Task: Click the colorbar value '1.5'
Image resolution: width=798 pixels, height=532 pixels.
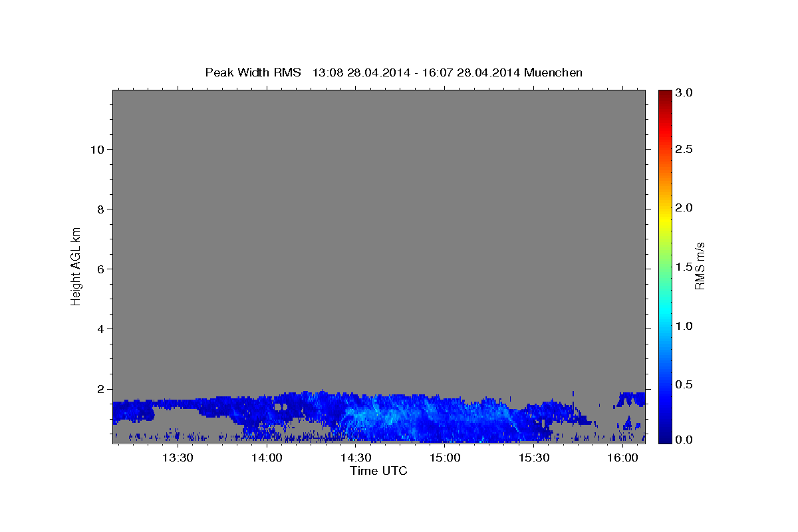Action: click(x=684, y=267)
